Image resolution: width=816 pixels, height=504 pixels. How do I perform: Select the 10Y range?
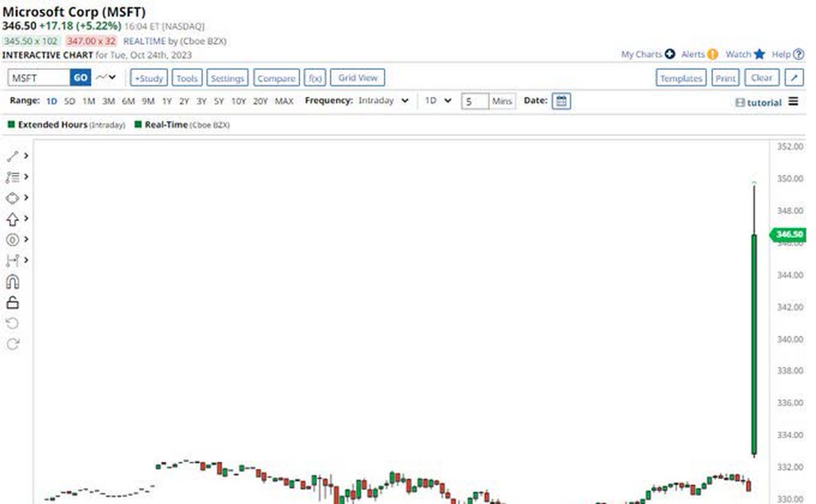click(238, 101)
